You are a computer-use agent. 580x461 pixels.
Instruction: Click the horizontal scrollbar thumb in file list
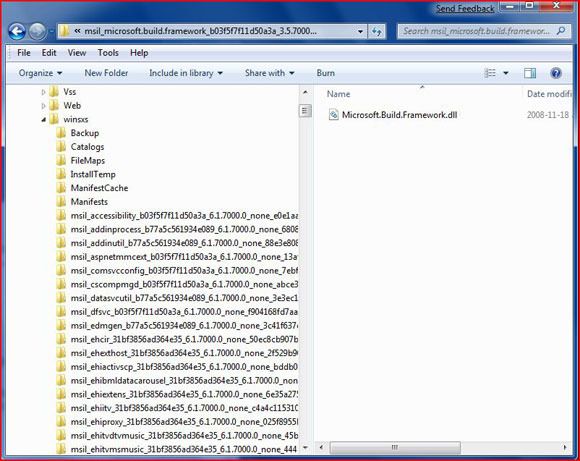[395, 447]
